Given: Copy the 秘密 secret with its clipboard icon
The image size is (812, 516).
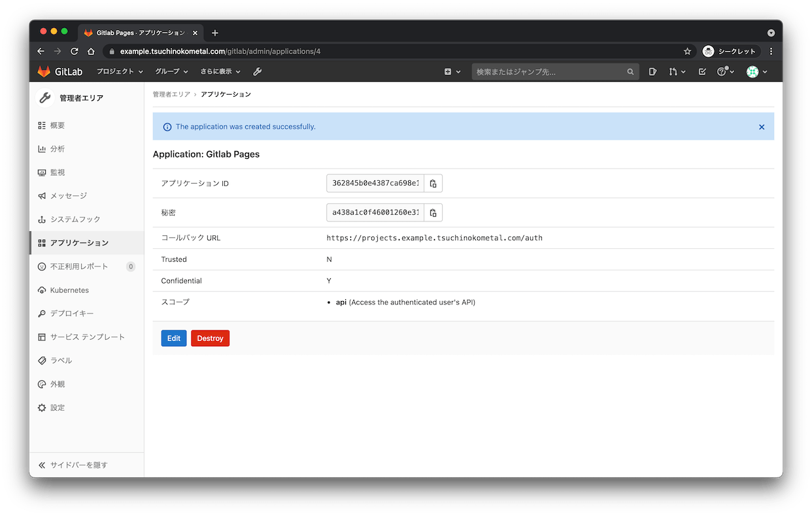Looking at the screenshot, I should (433, 212).
